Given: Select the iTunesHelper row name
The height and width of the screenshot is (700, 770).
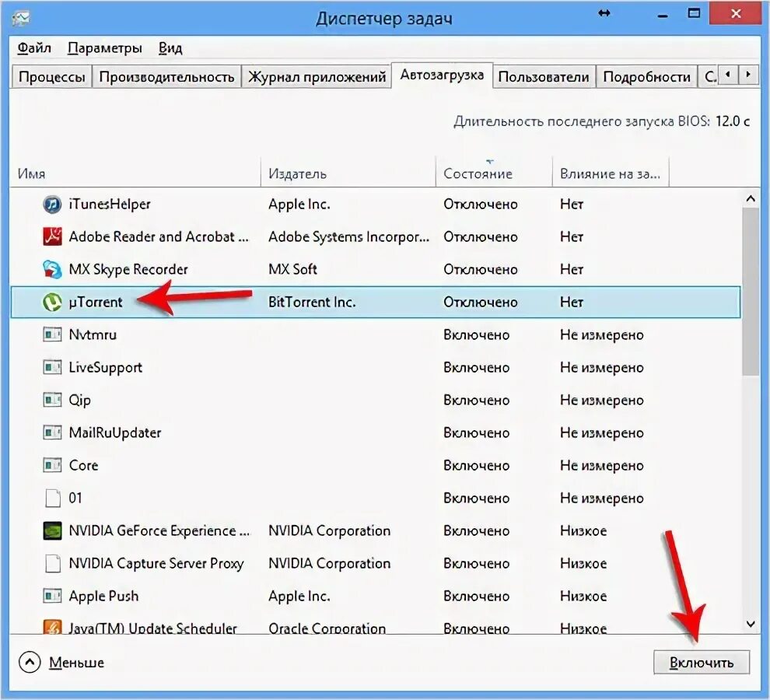Looking at the screenshot, I should click(x=110, y=204).
